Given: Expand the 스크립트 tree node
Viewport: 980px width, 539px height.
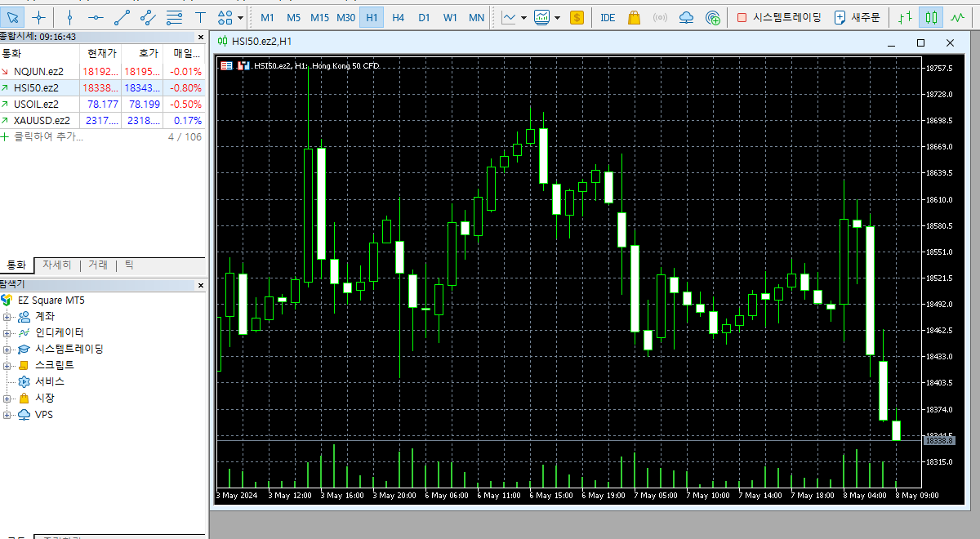Looking at the screenshot, I should 7,365.
